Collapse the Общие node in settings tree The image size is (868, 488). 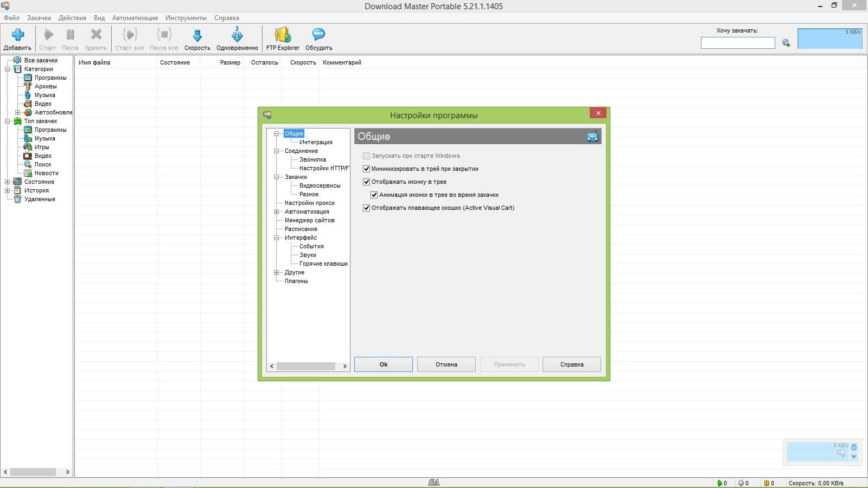276,133
